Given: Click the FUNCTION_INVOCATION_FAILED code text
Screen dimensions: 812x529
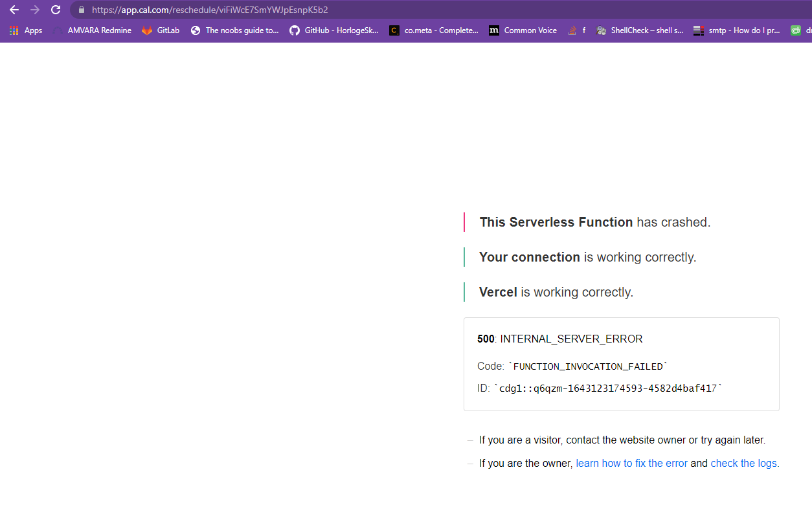Looking at the screenshot, I should click(x=588, y=366).
